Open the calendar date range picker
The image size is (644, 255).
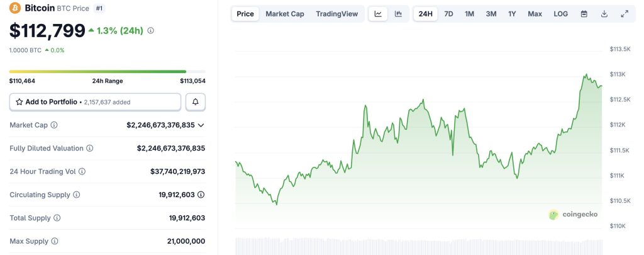point(584,14)
